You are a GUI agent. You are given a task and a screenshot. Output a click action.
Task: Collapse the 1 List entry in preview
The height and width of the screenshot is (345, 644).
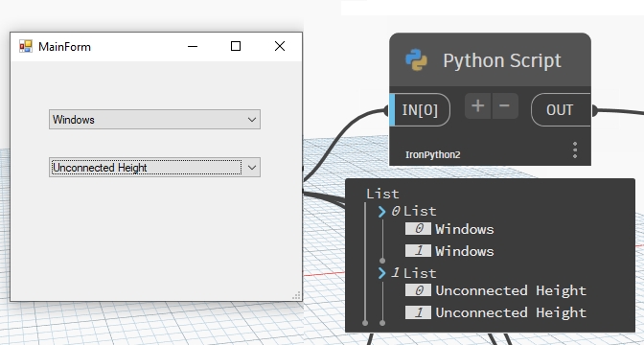381,273
